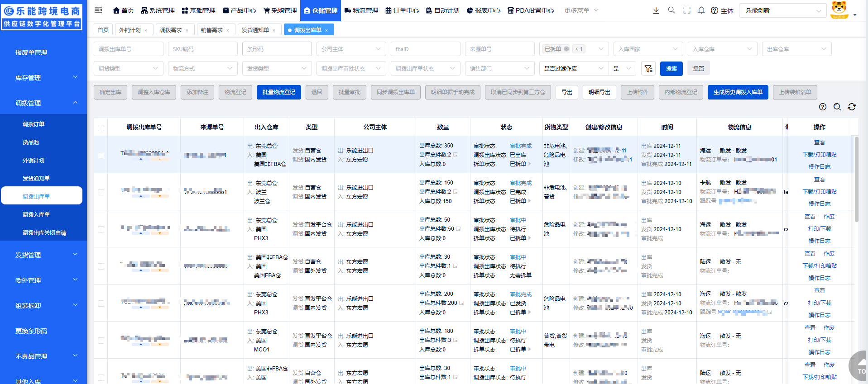Image resolution: width=868 pixels, height=384 pixels.
Task: Check the first 美国非FBA仓 row with 出库总数 30
Action: [x=101, y=266]
